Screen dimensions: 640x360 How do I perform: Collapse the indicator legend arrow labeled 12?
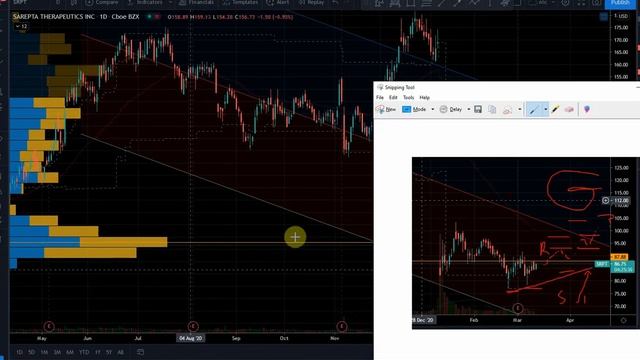coord(21,27)
